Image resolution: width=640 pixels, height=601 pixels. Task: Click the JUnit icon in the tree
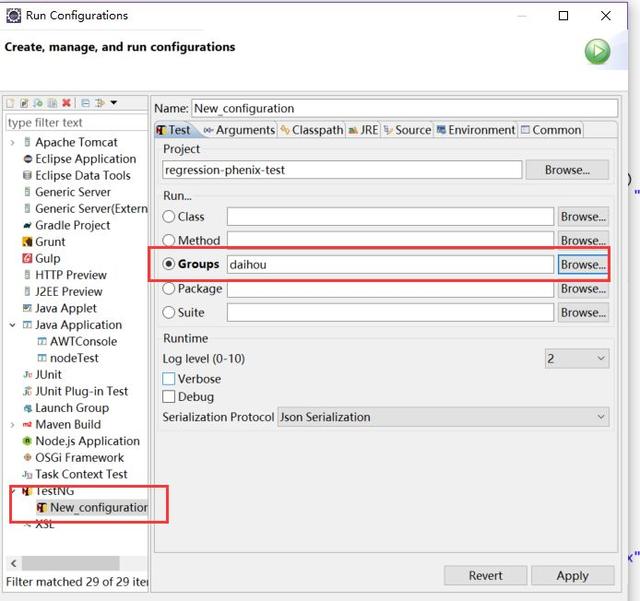27,375
